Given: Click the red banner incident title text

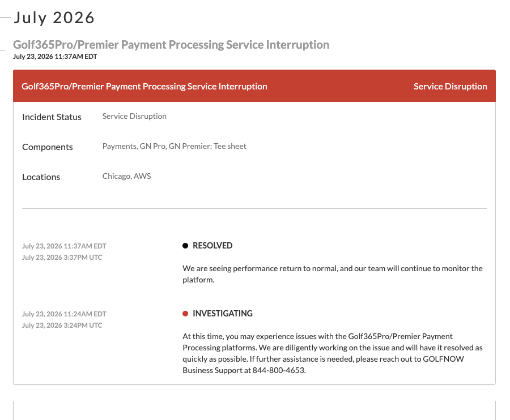Looking at the screenshot, I should click(144, 87).
